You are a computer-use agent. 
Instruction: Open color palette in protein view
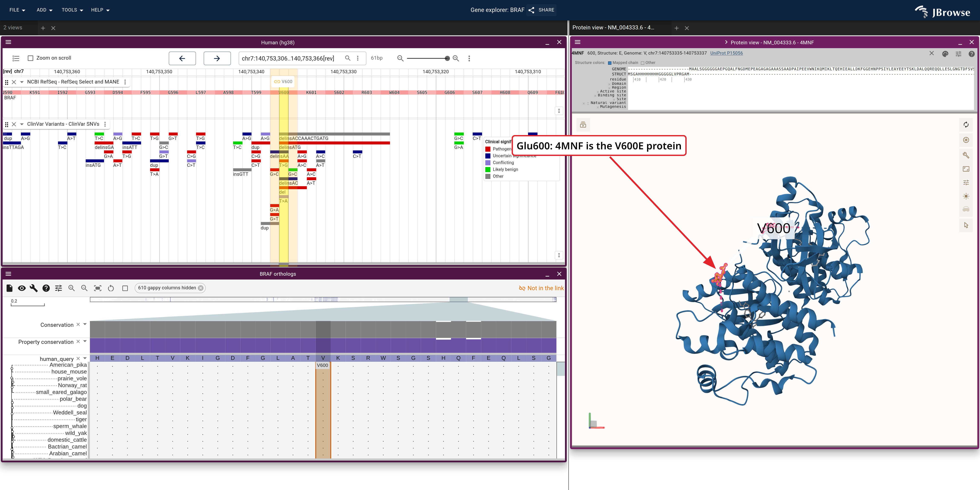[945, 54]
